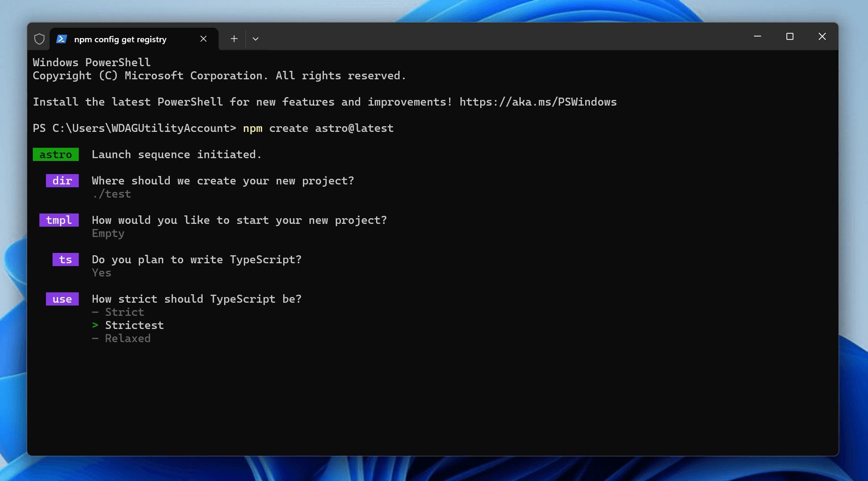Click the green '>' selection pointer
This screenshot has height=481, width=868.
95,325
